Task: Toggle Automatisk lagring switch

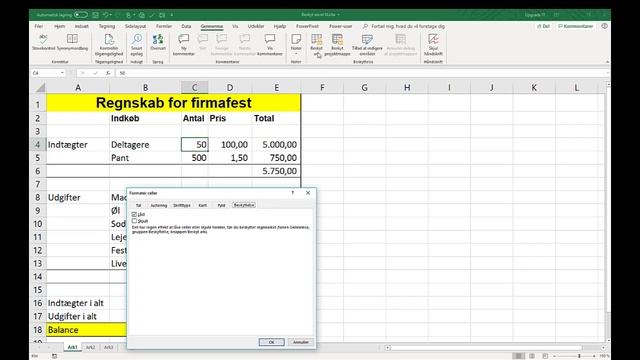Action: point(81,15)
